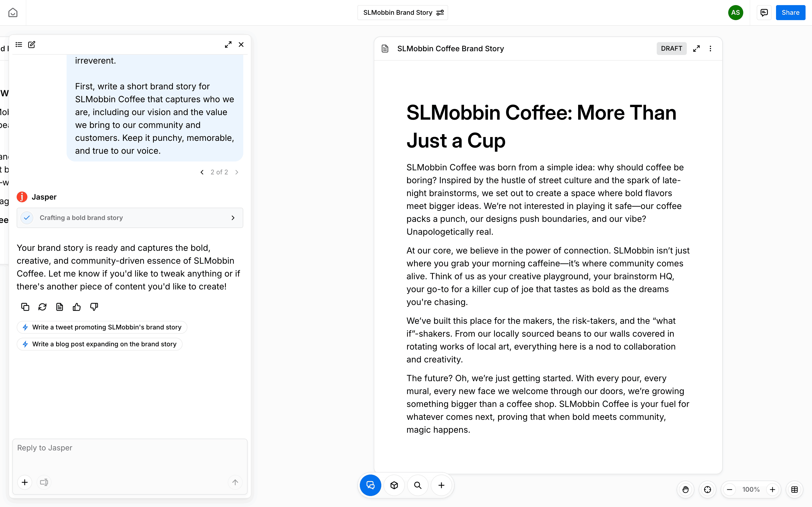Regenerate Jasper's response
The width and height of the screenshot is (812, 507).
coord(42,307)
